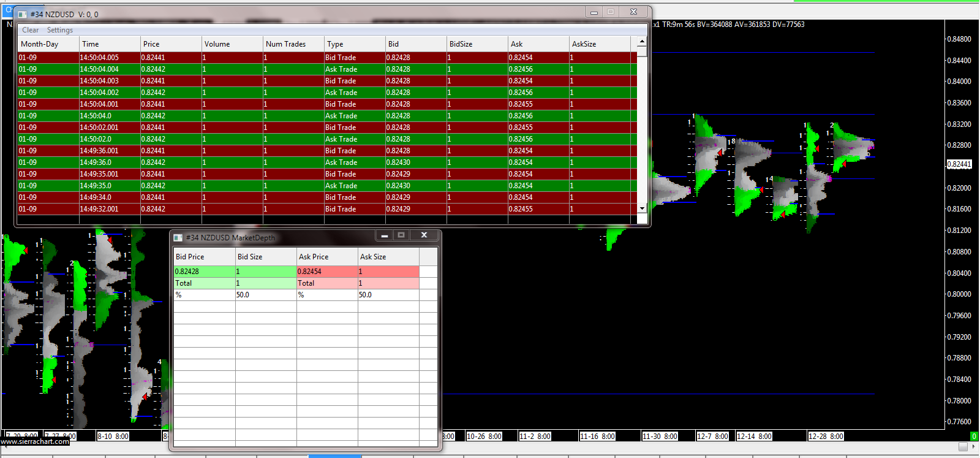
Task: Select the trade row at 14:50:04.005
Action: pos(328,58)
